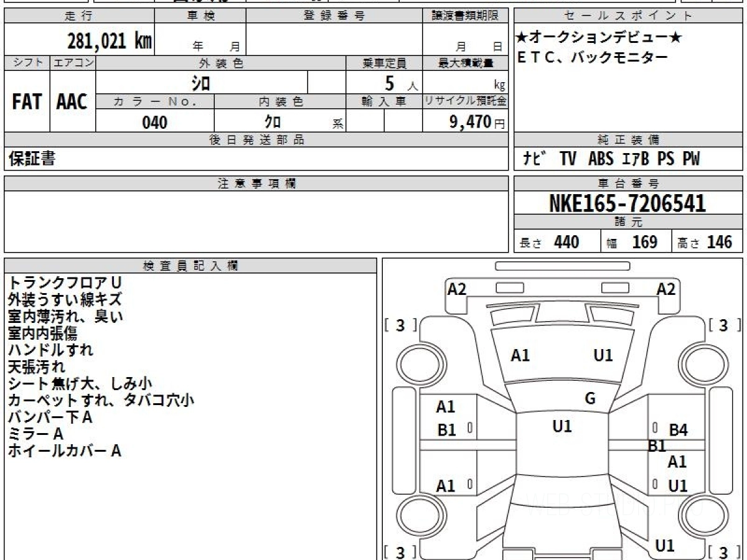The image size is (747, 560).
Task: Click the 最大積載量 header
Action: 465,63
